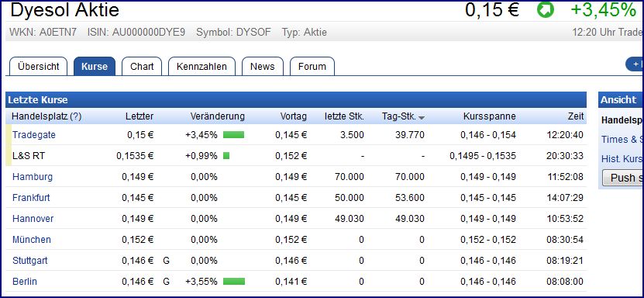644x298 pixels.
Task: Open the Tradegate exchange link
Action: tap(33, 135)
